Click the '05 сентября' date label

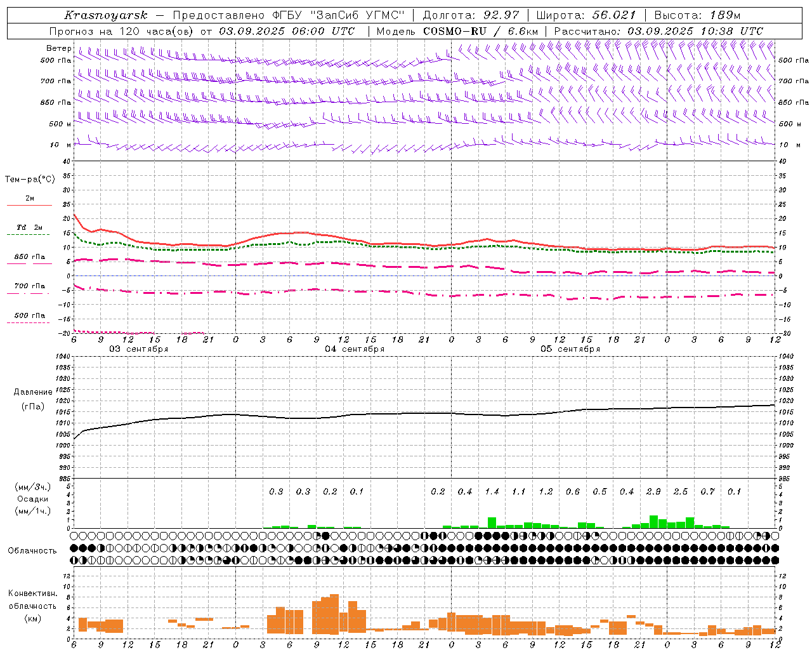pos(570,349)
